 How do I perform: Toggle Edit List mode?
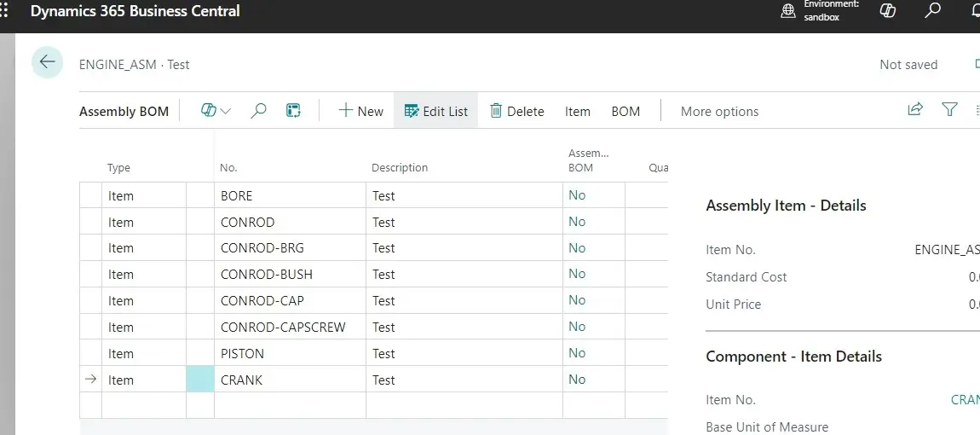[435, 111]
